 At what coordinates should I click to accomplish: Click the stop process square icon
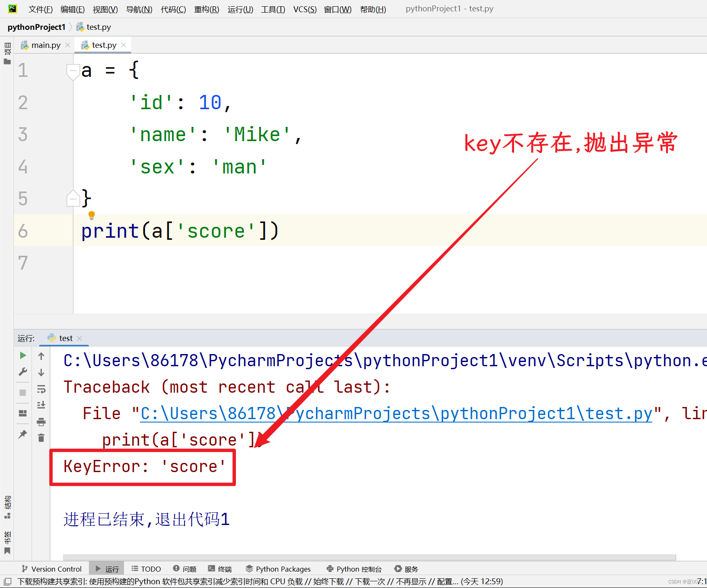click(x=23, y=393)
